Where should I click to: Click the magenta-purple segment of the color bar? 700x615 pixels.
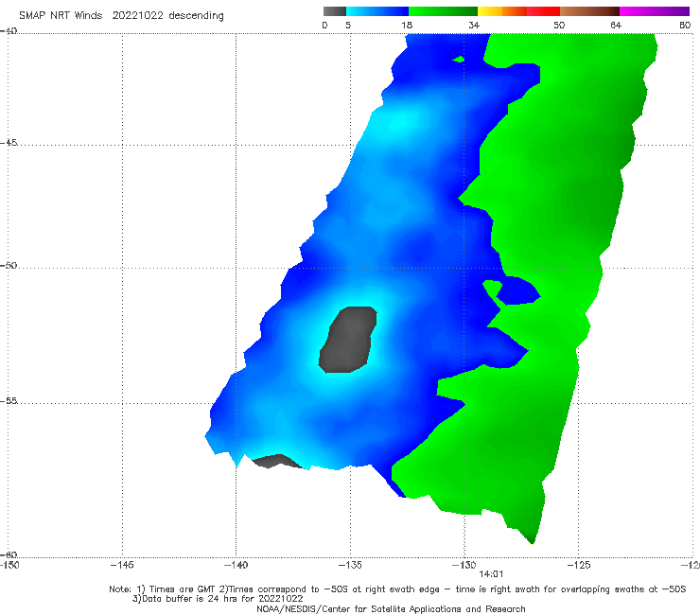coord(655,11)
